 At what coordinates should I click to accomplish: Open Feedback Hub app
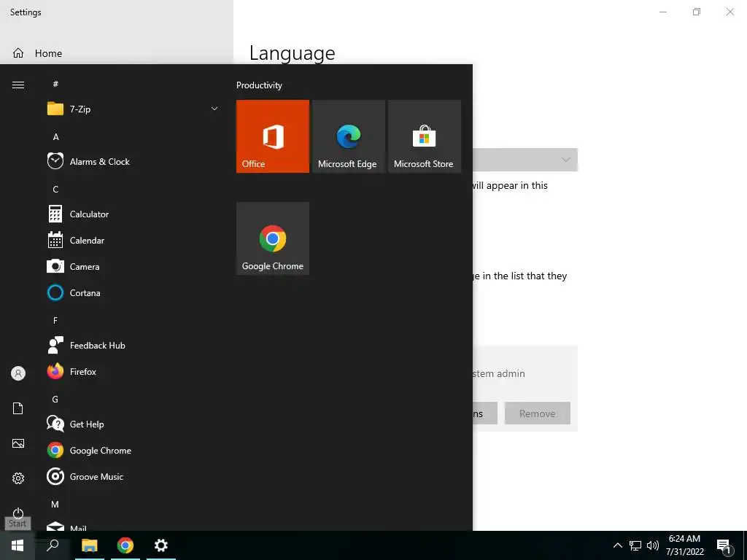point(133,345)
